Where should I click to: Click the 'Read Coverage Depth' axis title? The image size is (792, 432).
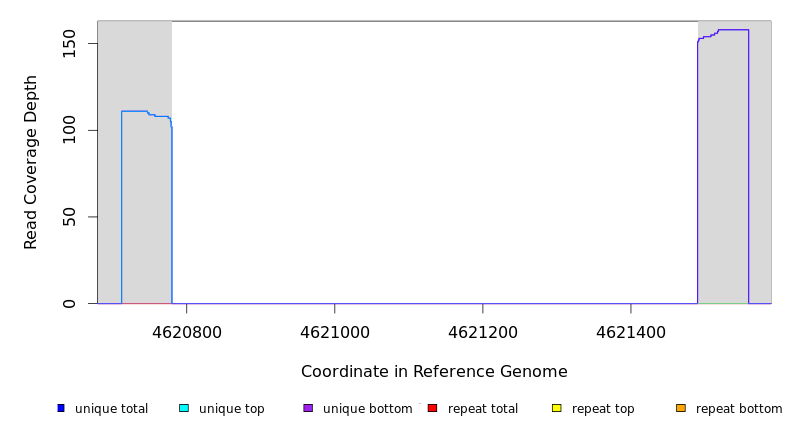(32, 162)
